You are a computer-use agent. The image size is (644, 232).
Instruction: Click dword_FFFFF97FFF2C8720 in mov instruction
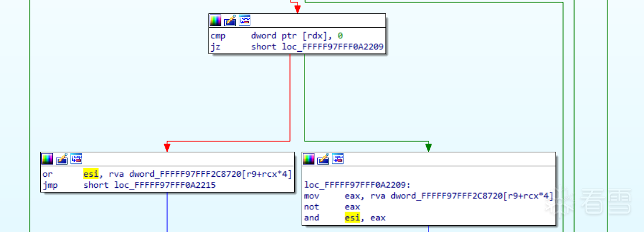[x=447, y=196]
